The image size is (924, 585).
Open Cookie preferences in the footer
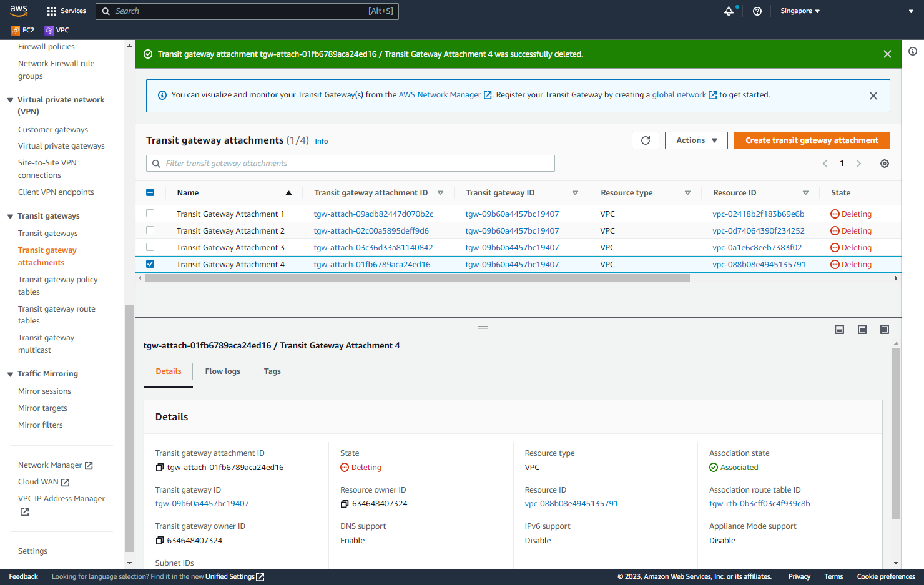coord(886,577)
